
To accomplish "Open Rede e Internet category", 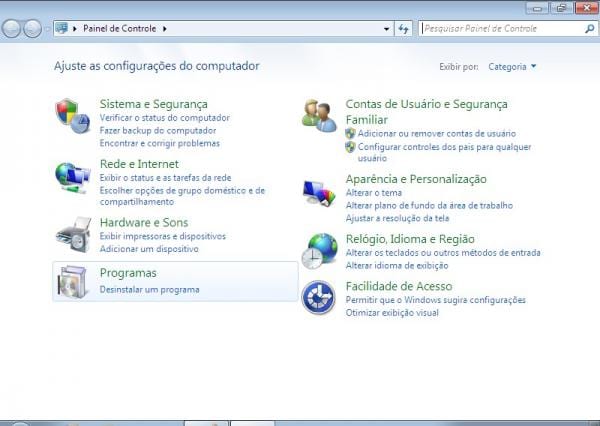I will point(139,164).
